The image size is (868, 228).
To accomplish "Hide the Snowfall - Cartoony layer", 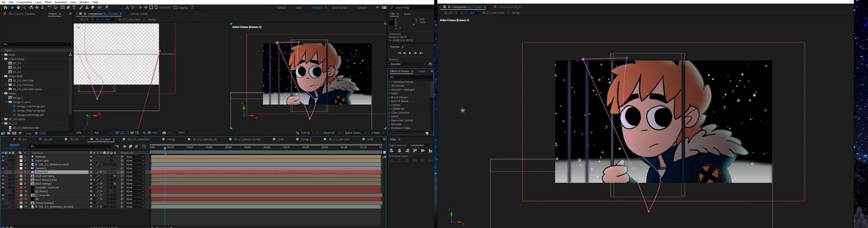I will (3, 188).
